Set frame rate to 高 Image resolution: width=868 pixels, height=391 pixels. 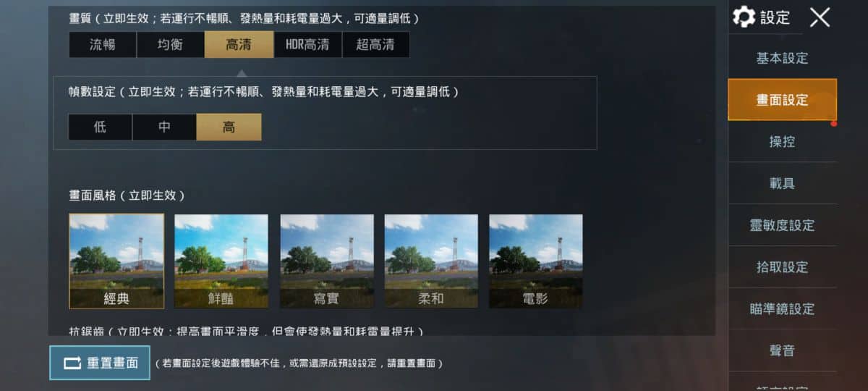[229, 127]
